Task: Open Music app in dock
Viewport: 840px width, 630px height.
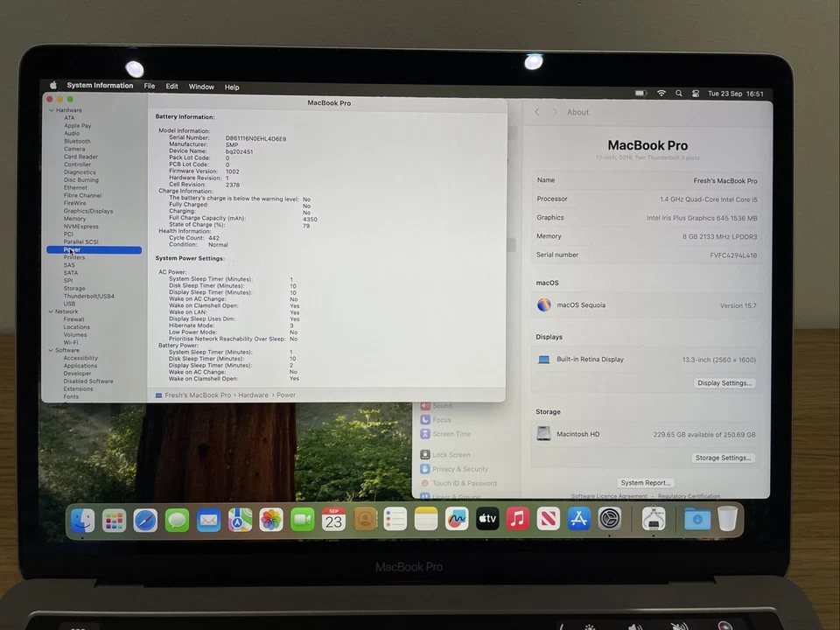Action: tap(517, 519)
